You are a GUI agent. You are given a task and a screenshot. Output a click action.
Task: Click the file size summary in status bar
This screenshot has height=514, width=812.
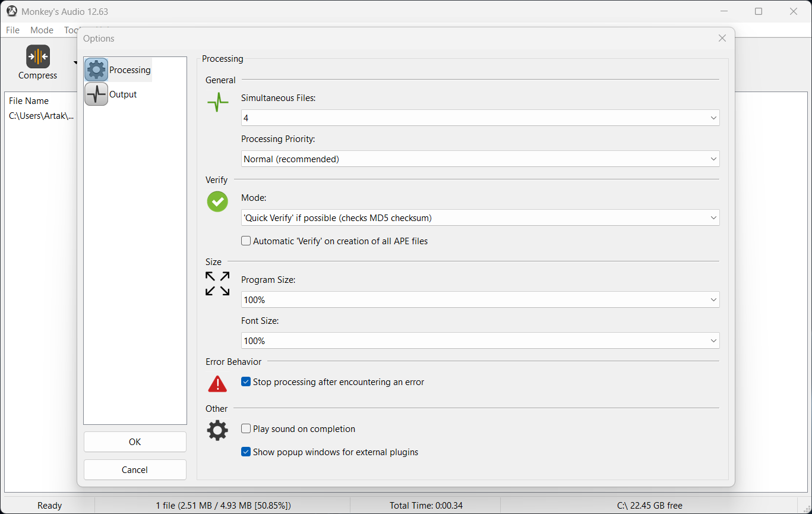pyautogui.click(x=223, y=506)
